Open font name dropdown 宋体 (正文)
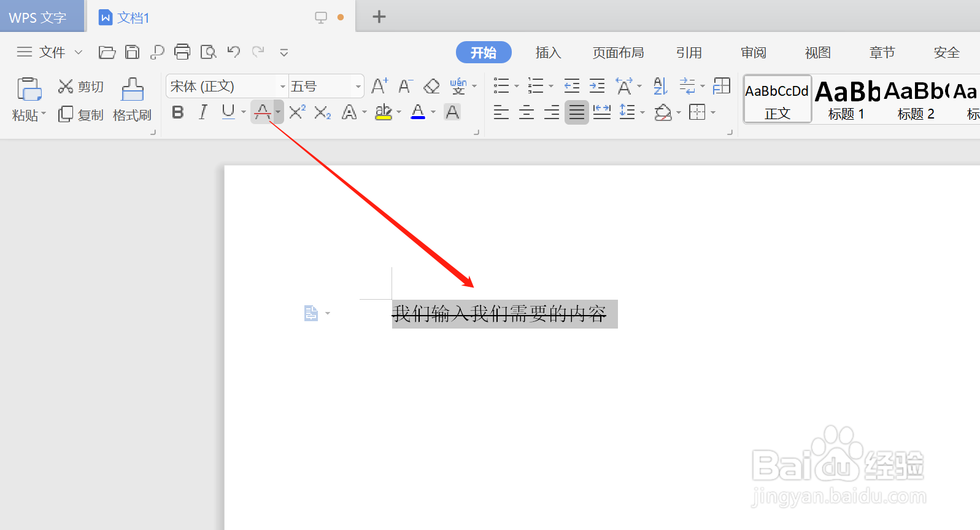The image size is (980, 530). coord(283,87)
